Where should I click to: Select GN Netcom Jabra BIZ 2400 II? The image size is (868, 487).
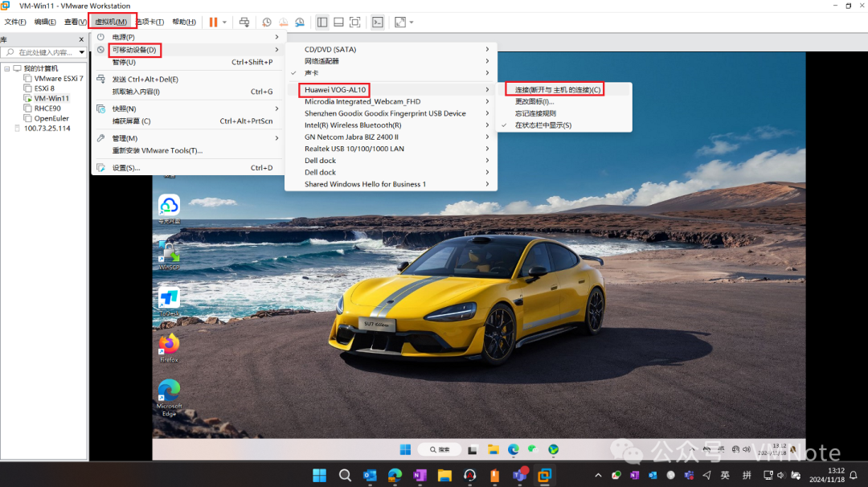[x=391, y=137]
